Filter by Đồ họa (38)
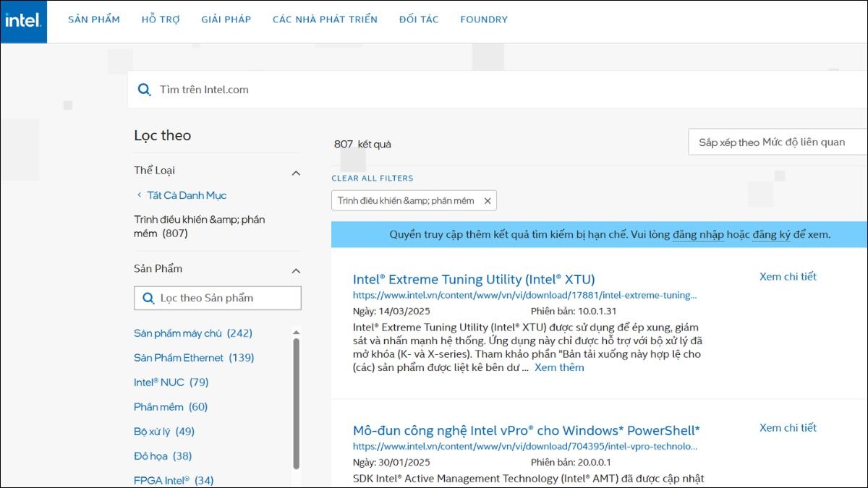868x488 pixels. [x=163, y=456]
